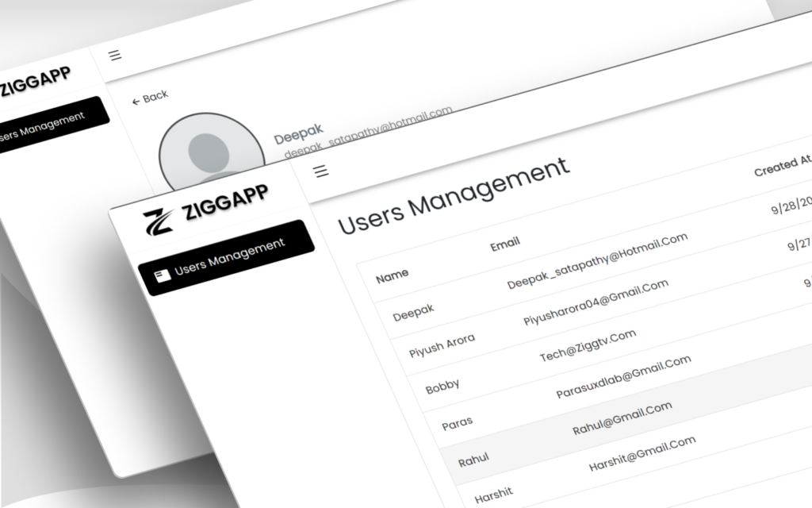The image size is (812, 508).
Task: Click the Users Management page heading
Action: point(454,195)
